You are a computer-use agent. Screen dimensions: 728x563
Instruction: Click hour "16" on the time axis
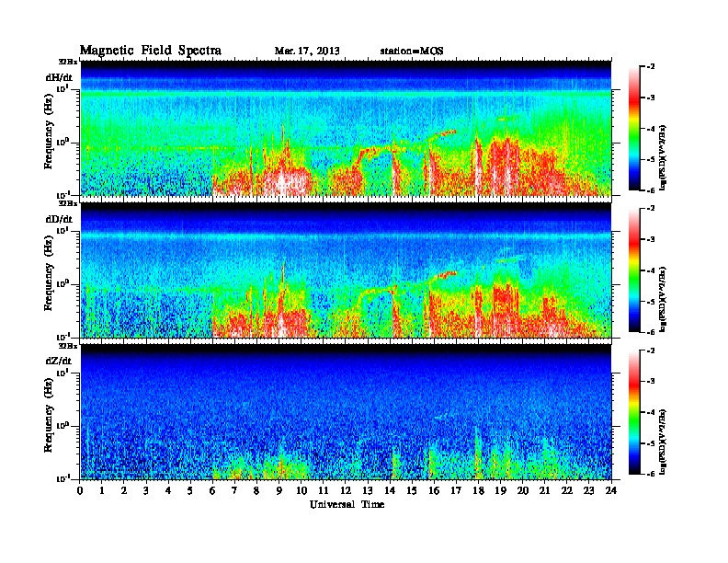434,491
